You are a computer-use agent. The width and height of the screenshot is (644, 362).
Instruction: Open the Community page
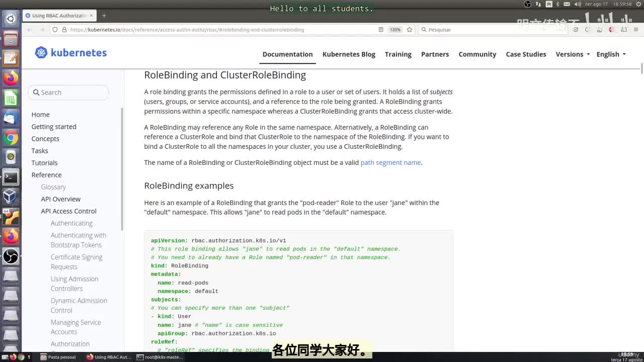pyautogui.click(x=477, y=54)
